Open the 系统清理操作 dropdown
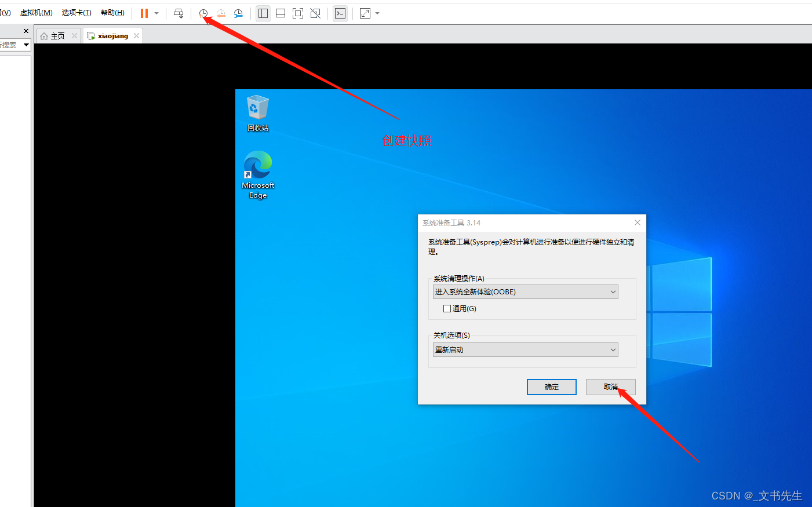The image size is (812, 507). (x=526, y=291)
